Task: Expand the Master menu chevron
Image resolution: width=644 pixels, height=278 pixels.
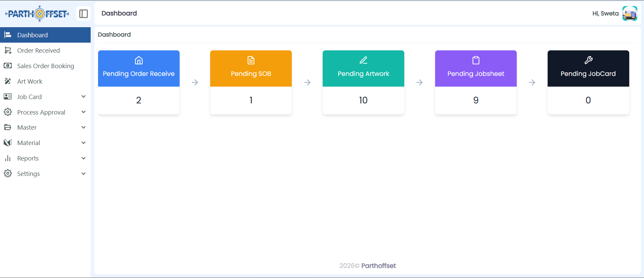Action: point(84,128)
